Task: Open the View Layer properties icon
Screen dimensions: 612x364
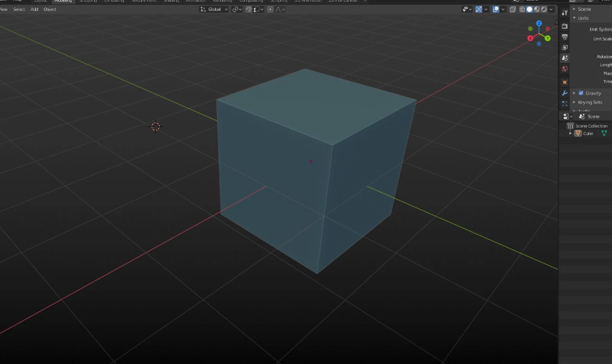Action: pyautogui.click(x=565, y=47)
